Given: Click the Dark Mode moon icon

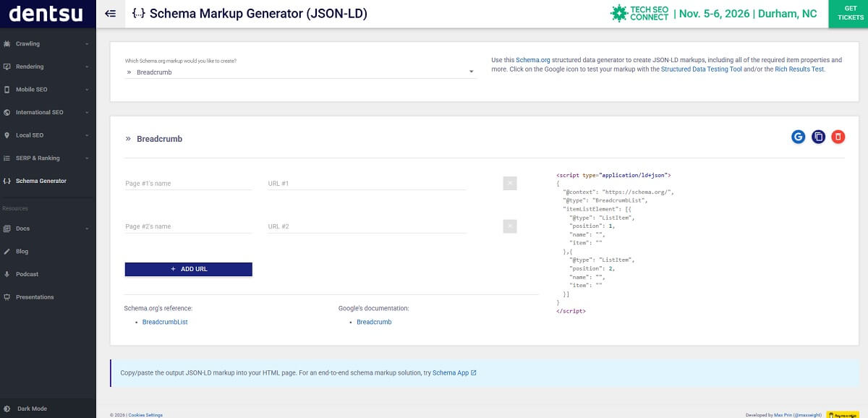Looking at the screenshot, I should [7, 409].
